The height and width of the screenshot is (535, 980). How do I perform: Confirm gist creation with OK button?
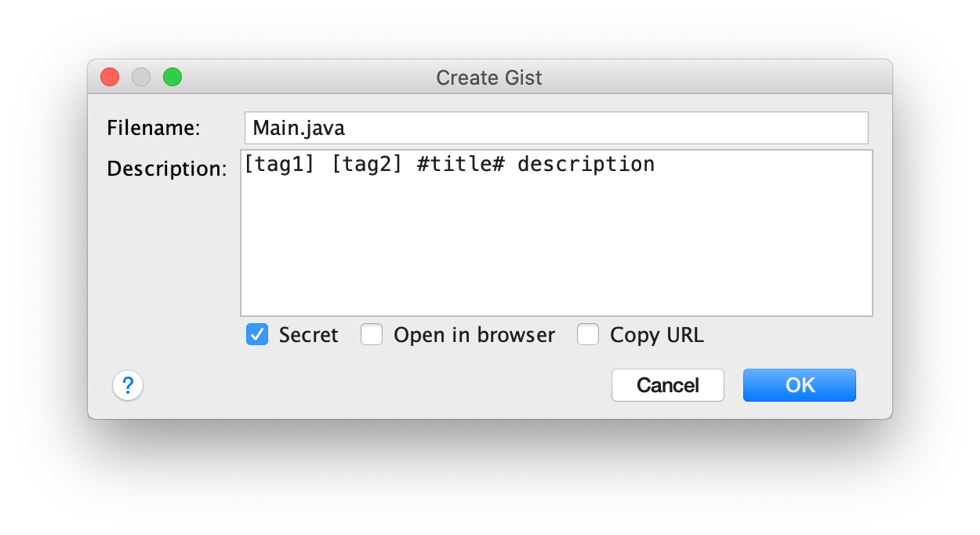click(800, 385)
